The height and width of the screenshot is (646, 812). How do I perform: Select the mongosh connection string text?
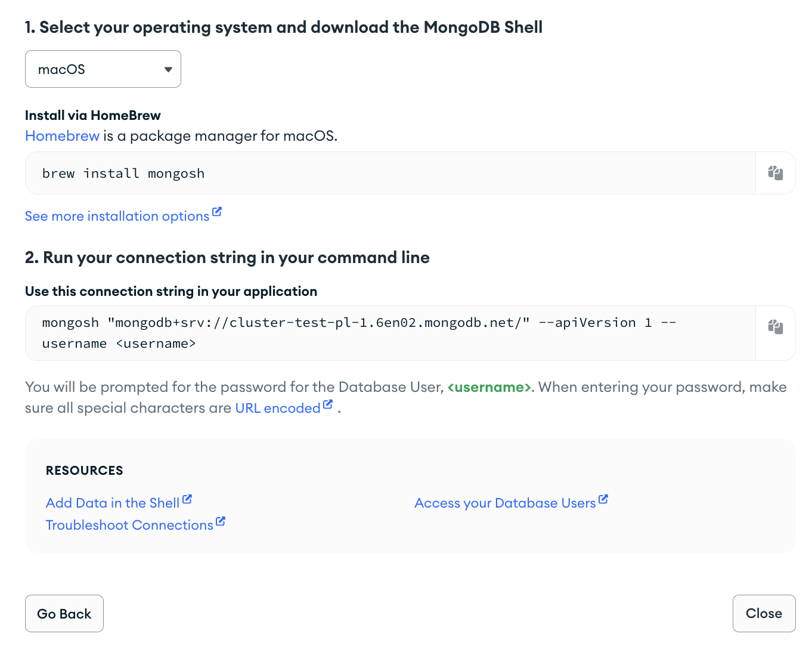click(359, 333)
